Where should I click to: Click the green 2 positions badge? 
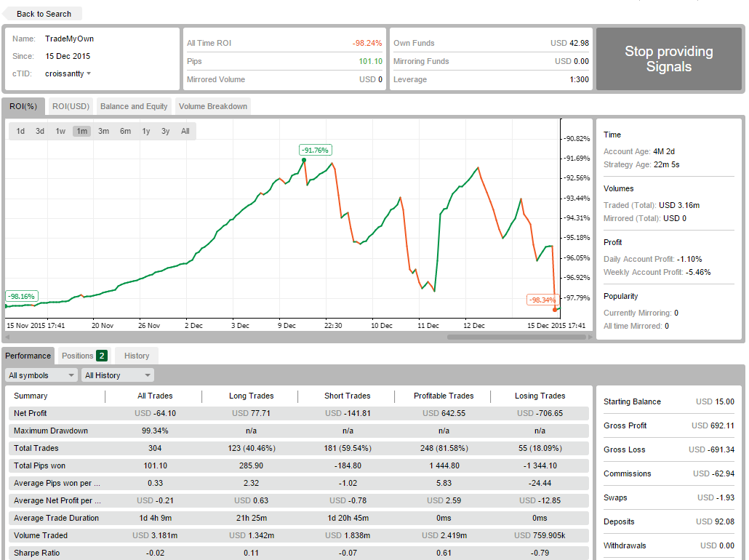(x=102, y=356)
